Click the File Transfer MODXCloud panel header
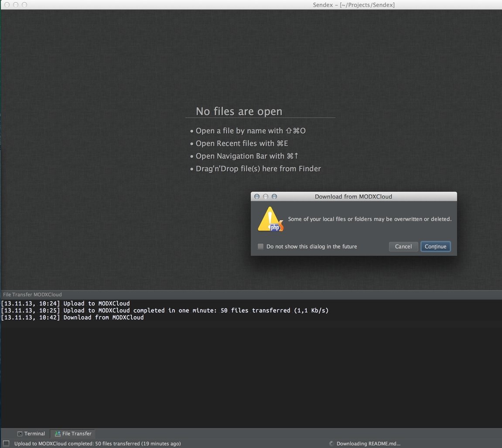The height and width of the screenshot is (448, 502). click(x=33, y=295)
